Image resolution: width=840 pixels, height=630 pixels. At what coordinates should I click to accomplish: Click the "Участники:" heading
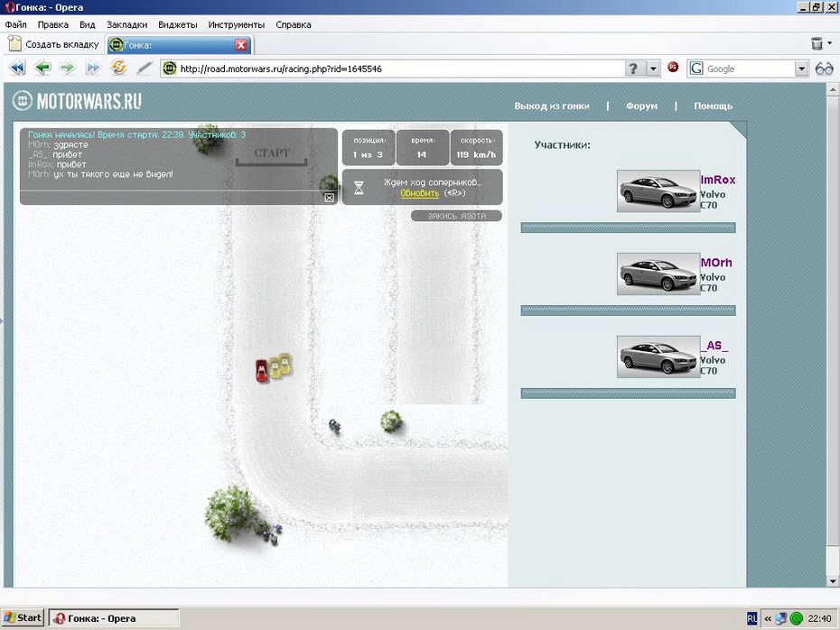(562, 145)
